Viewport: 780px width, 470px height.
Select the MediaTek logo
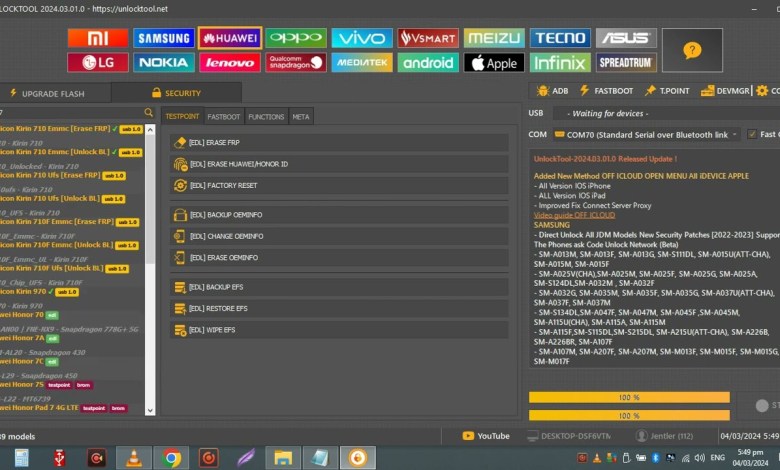362,63
